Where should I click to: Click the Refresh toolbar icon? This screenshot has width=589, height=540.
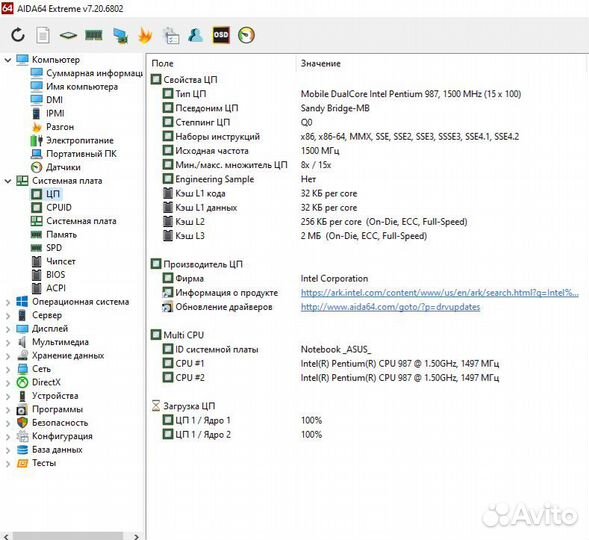point(18,35)
